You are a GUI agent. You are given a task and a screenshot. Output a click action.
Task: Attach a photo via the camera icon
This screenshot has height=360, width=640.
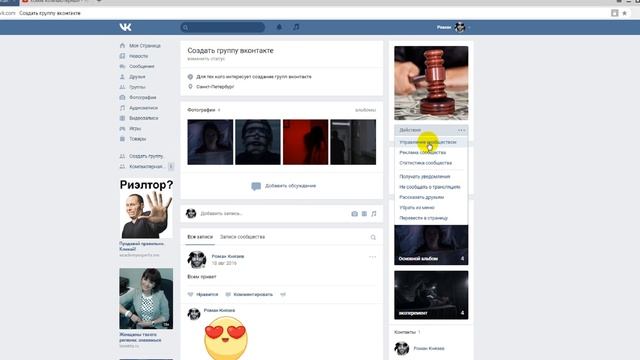354,213
